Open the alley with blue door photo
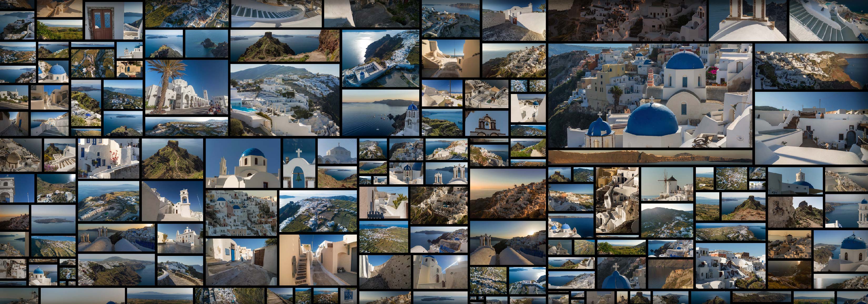Image resolution: width=868 pixels, height=304 pixels. pyautogui.click(x=241, y=262)
